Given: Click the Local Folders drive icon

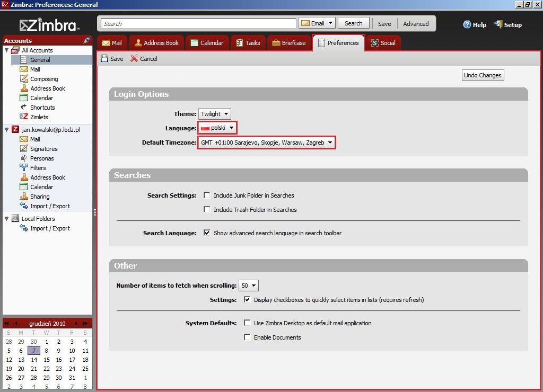Looking at the screenshot, I should (x=15, y=218).
